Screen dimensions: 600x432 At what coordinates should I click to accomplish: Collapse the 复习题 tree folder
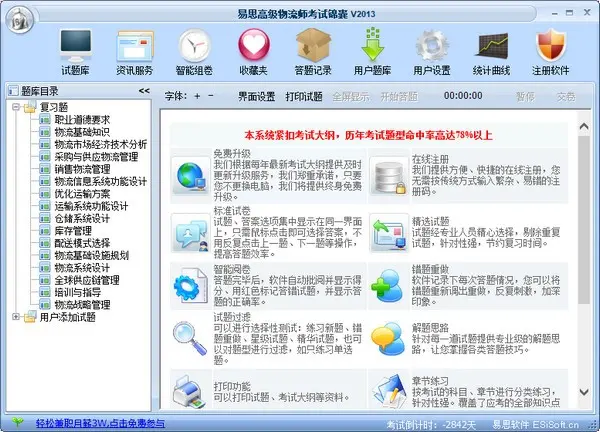(16, 107)
